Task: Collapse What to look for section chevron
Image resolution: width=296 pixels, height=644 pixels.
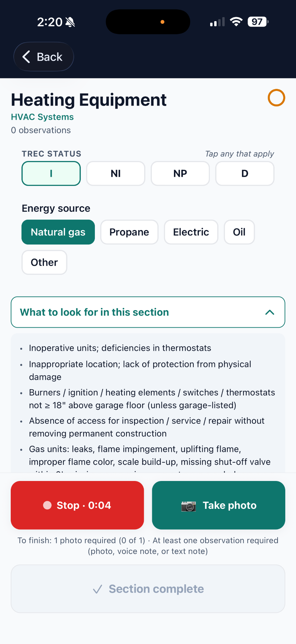Action: coord(270,312)
